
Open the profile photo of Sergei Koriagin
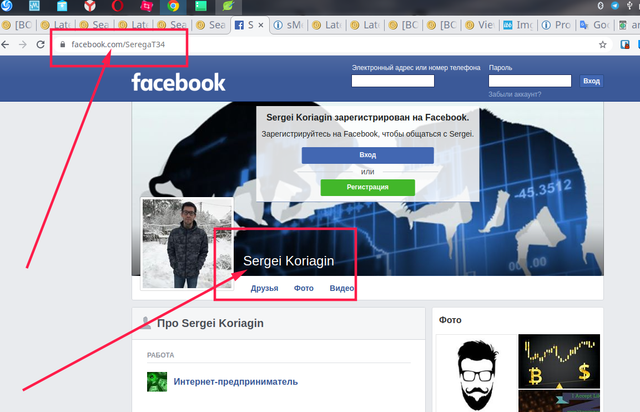coord(187,243)
